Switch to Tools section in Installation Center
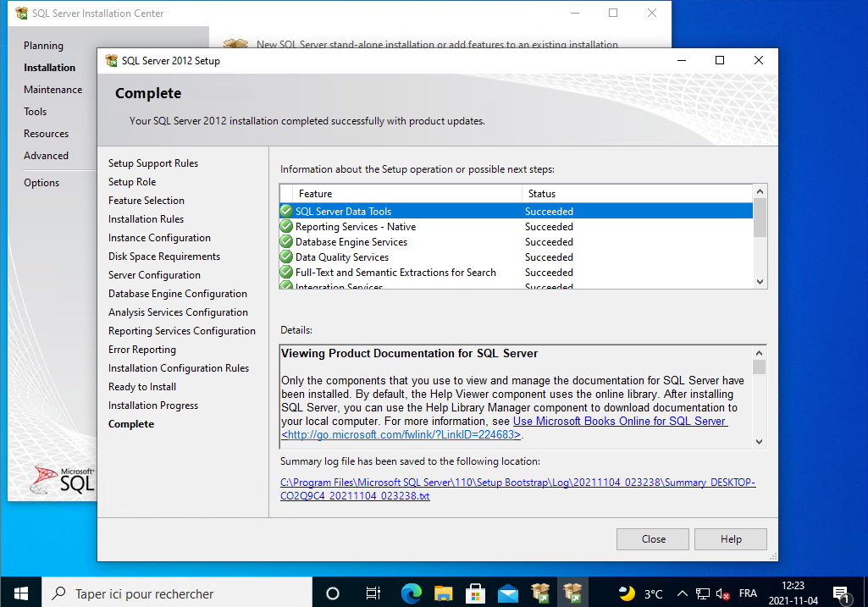This screenshot has width=868, height=607. click(x=36, y=112)
